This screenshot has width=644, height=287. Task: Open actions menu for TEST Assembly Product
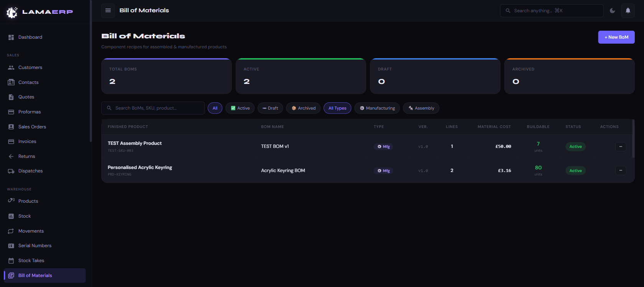[x=620, y=146]
